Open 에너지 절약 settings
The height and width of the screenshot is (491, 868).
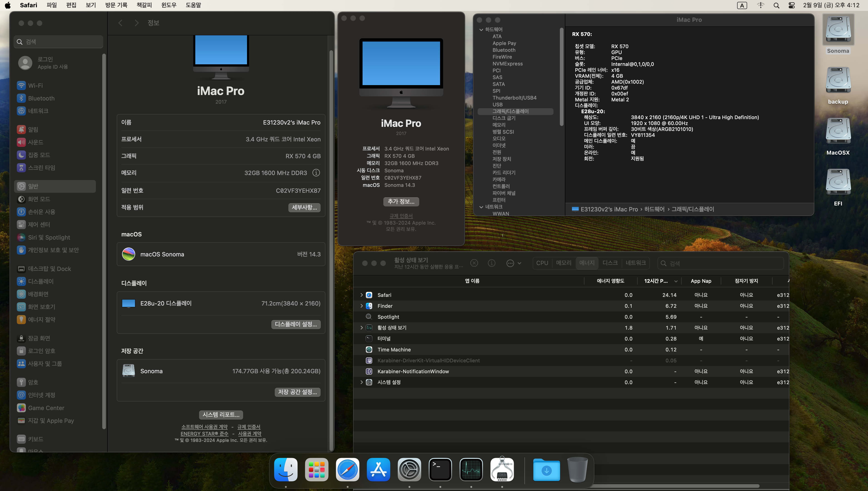[x=56, y=319]
